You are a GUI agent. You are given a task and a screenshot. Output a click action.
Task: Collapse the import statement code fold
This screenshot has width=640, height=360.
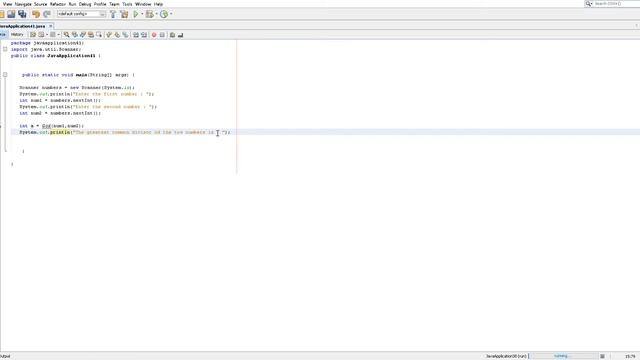pyautogui.click(x=5, y=49)
